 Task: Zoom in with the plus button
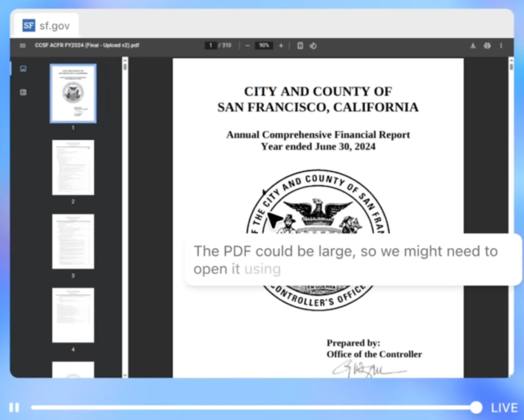point(281,46)
